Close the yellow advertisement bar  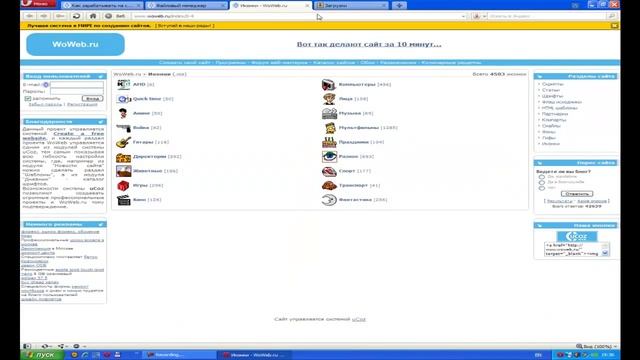(615, 25)
